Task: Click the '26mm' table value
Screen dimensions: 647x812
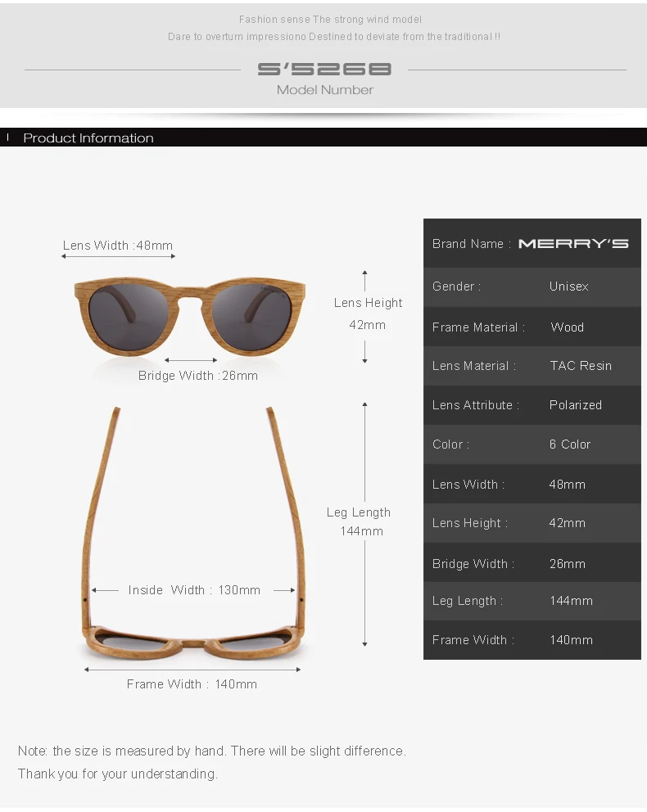Action: tap(568, 563)
